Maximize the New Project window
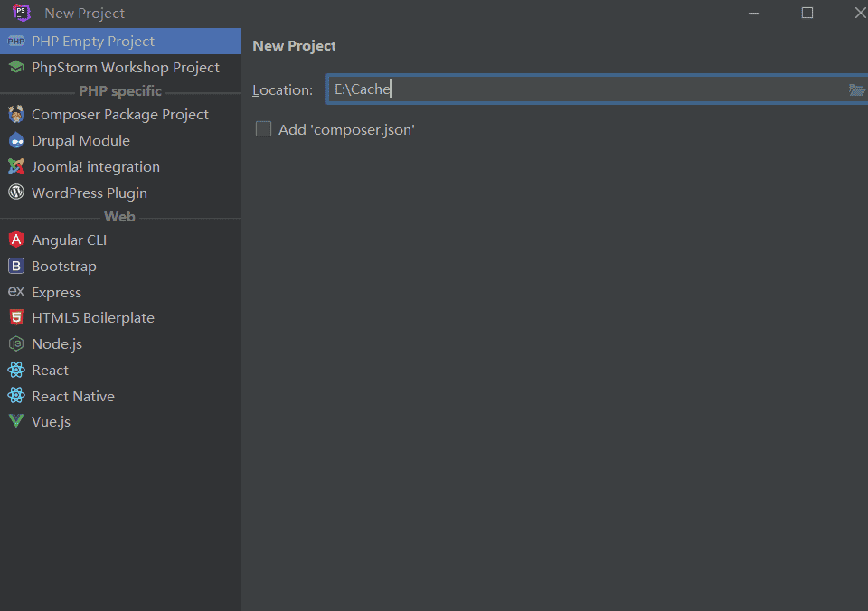Image resolution: width=868 pixels, height=611 pixels. [807, 13]
